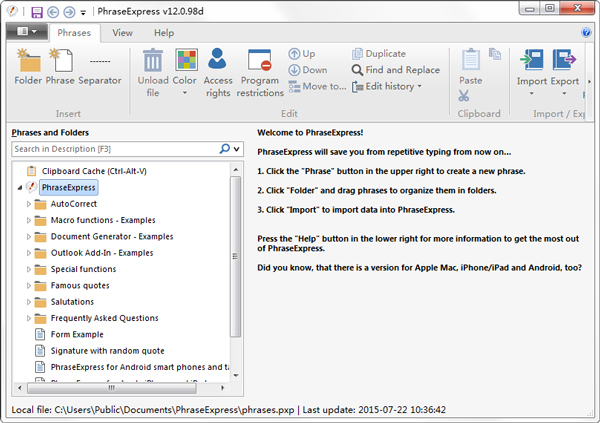Switch to the Phrases tab

[x=74, y=33]
